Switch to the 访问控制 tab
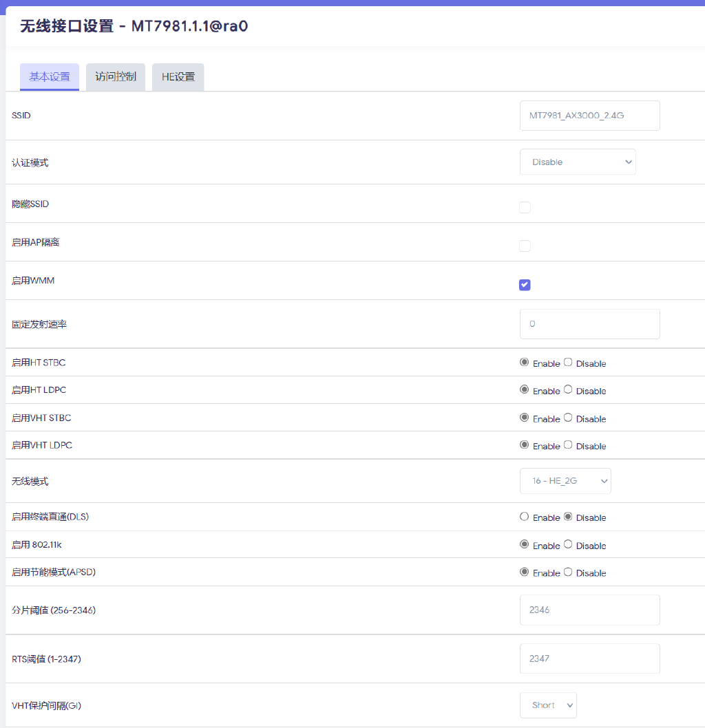This screenshot has height=728, width=705. click(115, 76)
